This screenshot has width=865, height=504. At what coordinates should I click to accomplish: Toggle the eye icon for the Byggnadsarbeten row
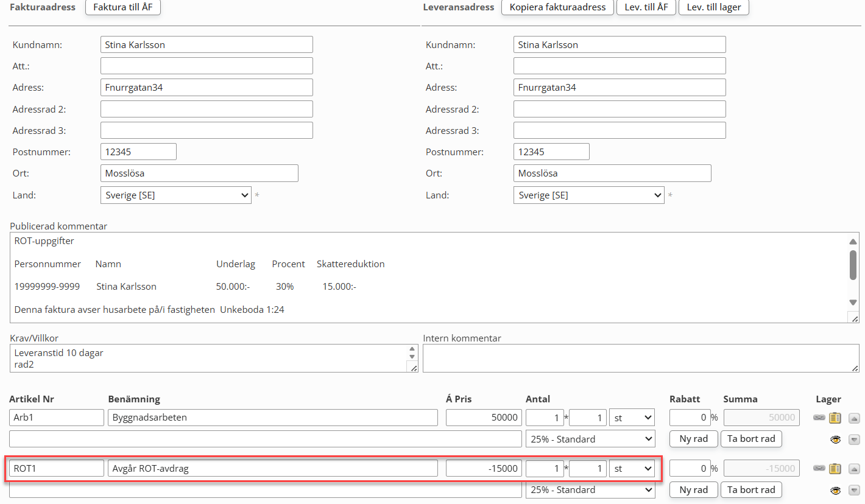click(x=835, y=439)
